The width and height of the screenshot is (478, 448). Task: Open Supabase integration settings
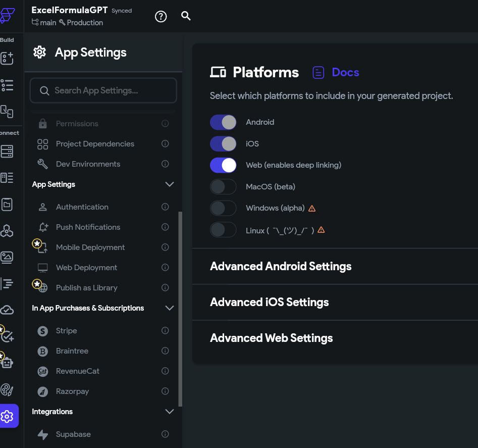103,434
